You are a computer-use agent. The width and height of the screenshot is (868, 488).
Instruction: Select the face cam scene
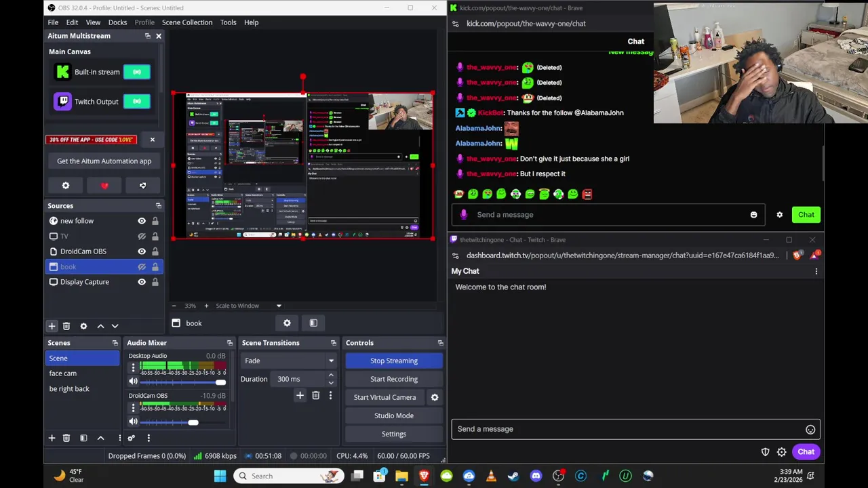[62, 373]
